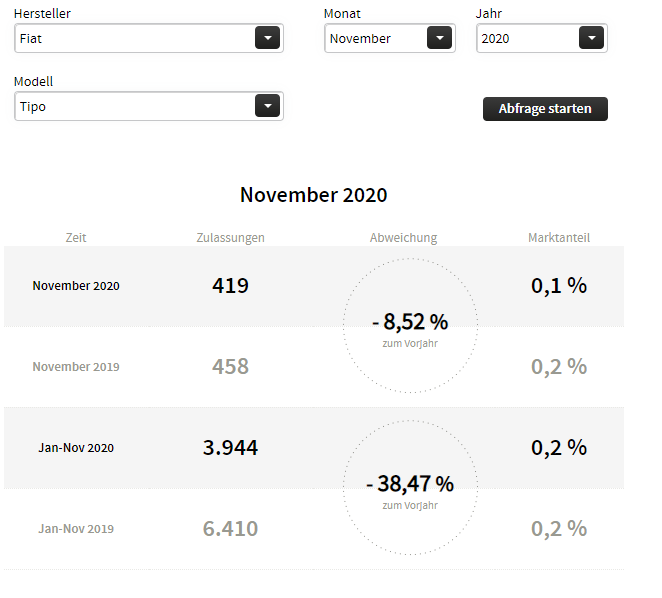Click the Modell dropdown arrow icon
Viewport: 662px width, 598px height.
(x=267, y=106)
